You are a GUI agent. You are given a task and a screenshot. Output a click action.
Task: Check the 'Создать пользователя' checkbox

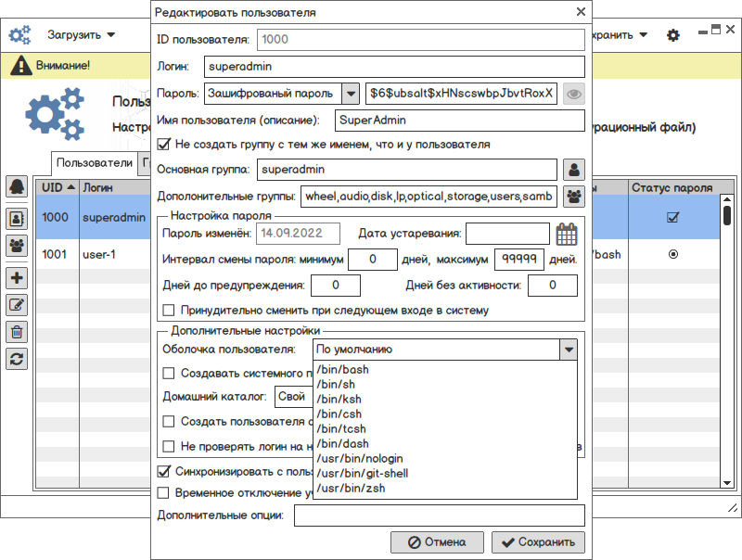click(x=169, y=422)
